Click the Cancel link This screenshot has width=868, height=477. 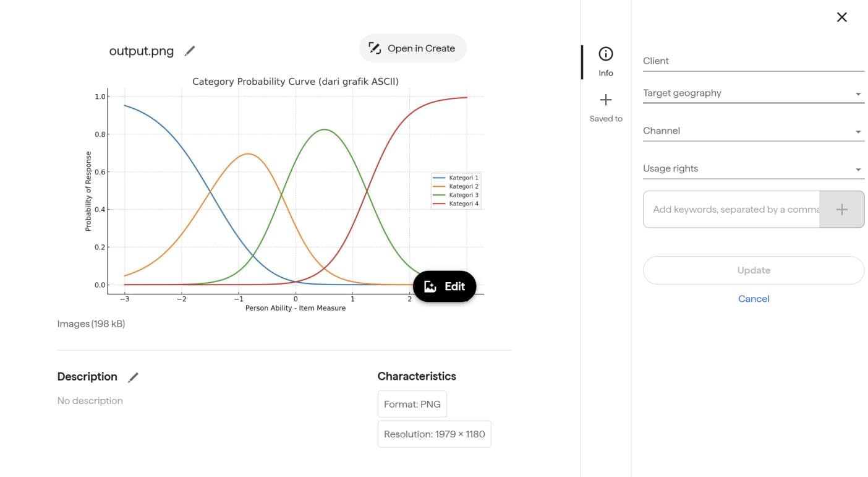pyautogui.click(x=754, y=299)
